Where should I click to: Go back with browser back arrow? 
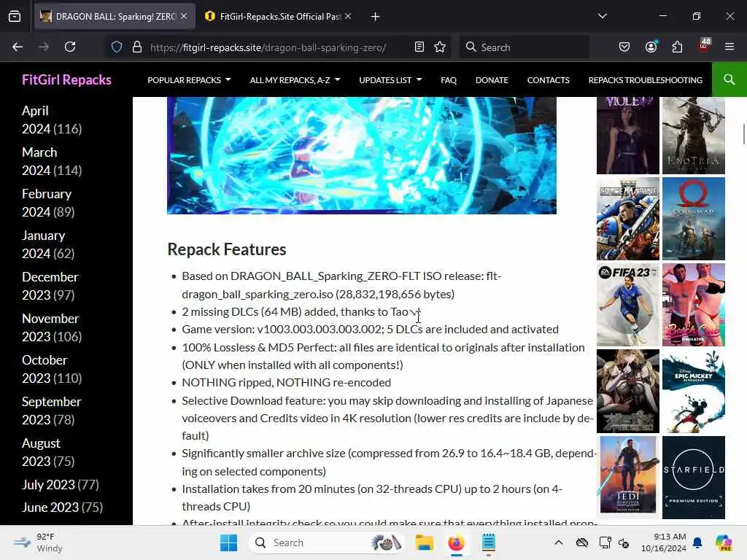pyautogui.click(x=18, y=47)
